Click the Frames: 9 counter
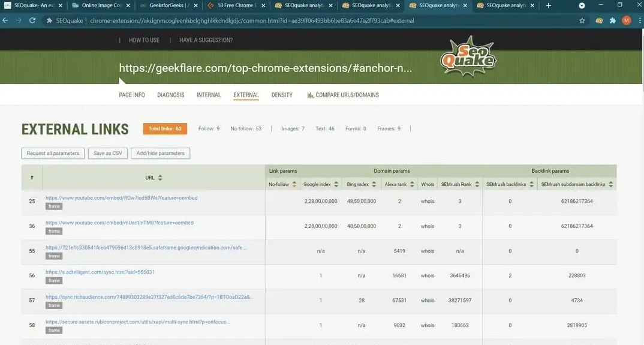Image resolution: width=644 pixels, height=345 pixels. point(389,129)
